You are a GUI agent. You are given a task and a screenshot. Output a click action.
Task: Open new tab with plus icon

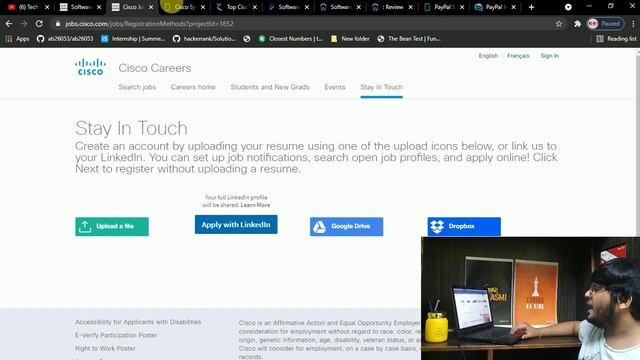coord(531,7)
